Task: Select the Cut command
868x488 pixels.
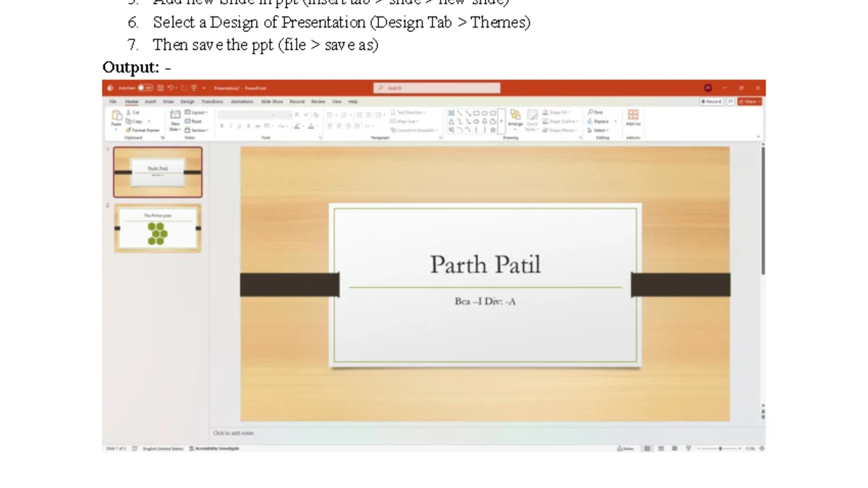Action: pyautogui.click(x=133, y=113)
